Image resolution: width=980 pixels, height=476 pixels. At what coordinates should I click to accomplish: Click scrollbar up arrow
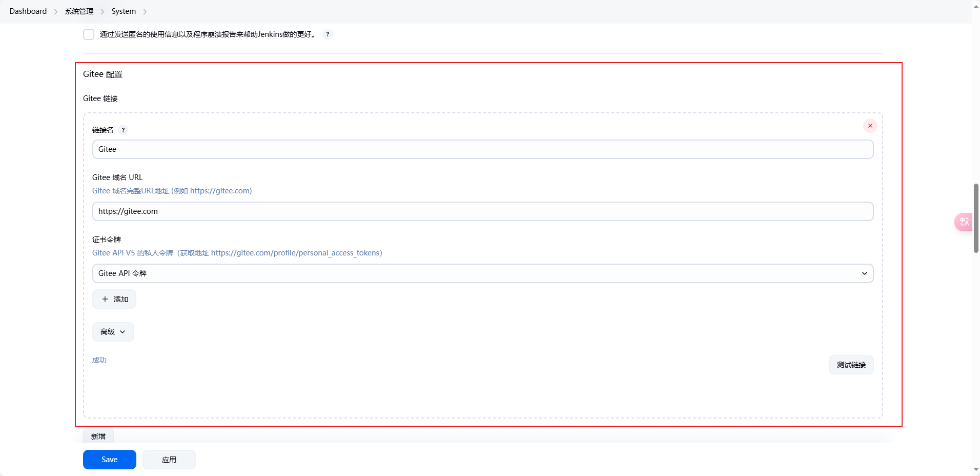pos(976,6)
